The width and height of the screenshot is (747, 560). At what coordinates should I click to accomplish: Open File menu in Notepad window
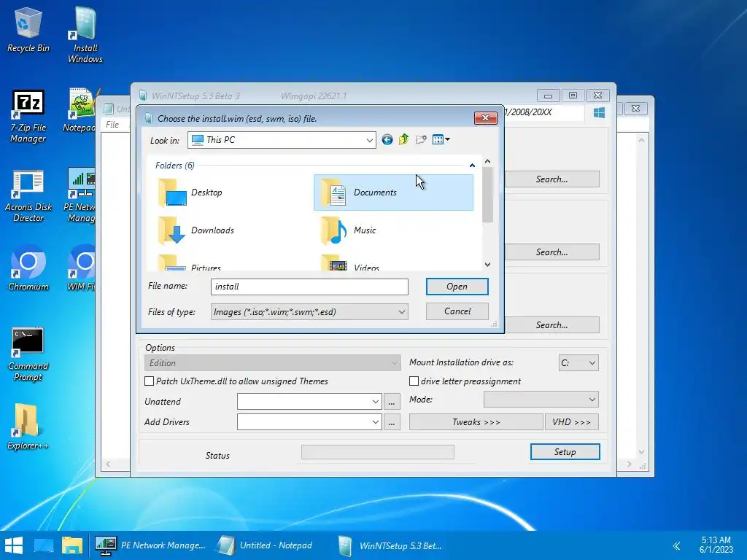112,125
